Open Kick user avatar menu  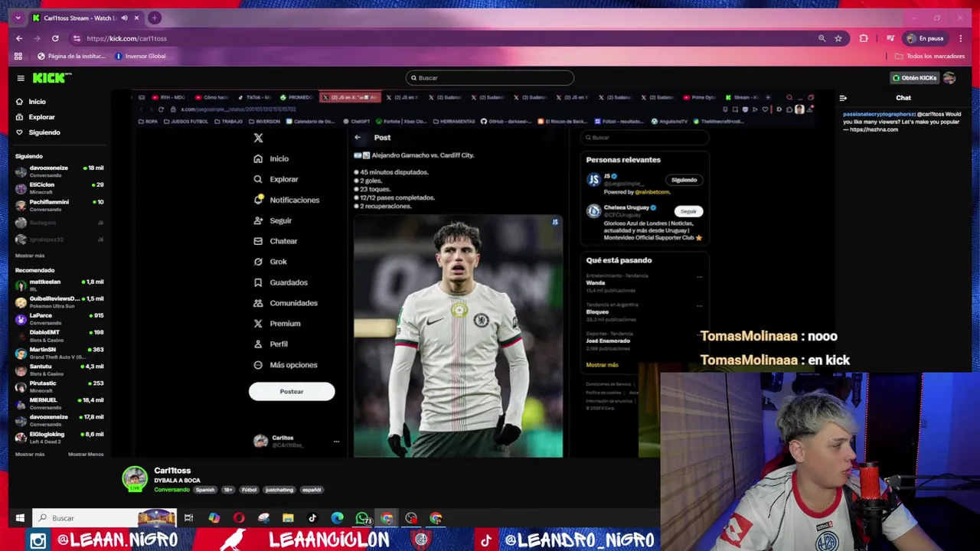(x=949, y=78)
